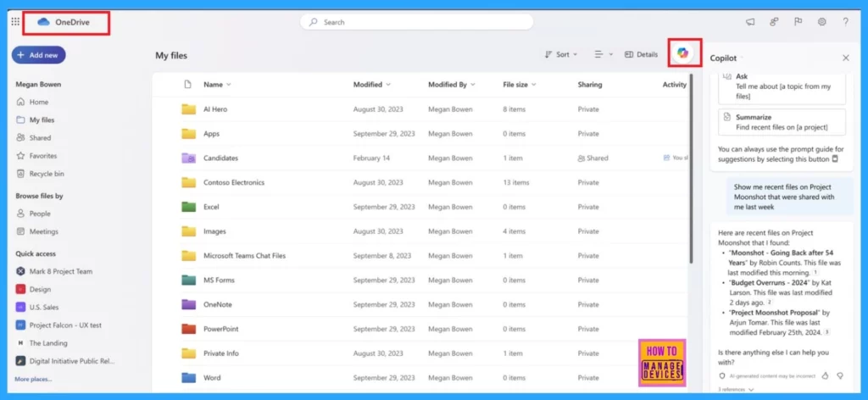The height and width of the screenshot is (400, 868).
Task: Open the Details pane button
Action: (641, 54)
